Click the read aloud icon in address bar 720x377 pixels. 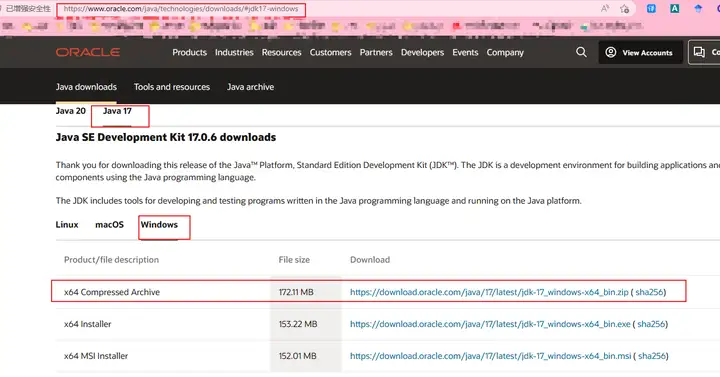click(x=605, y=9)
